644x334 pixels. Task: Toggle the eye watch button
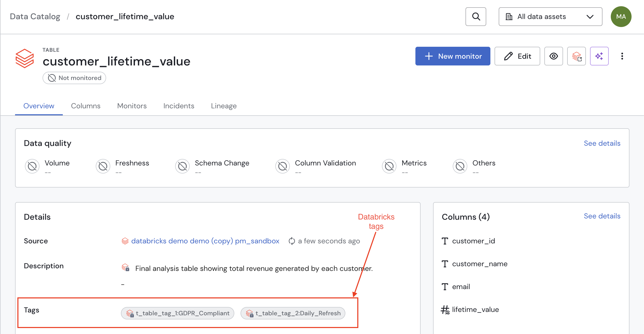pos(553,56)
